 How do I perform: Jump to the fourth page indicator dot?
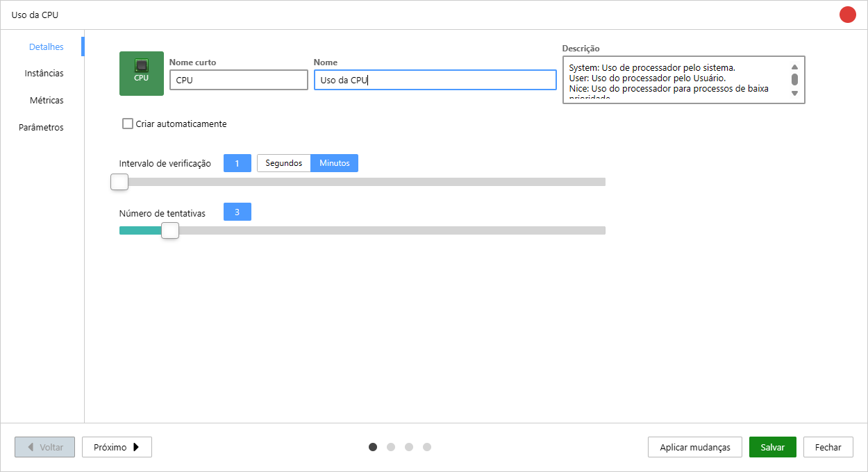(x=427, y=447)
